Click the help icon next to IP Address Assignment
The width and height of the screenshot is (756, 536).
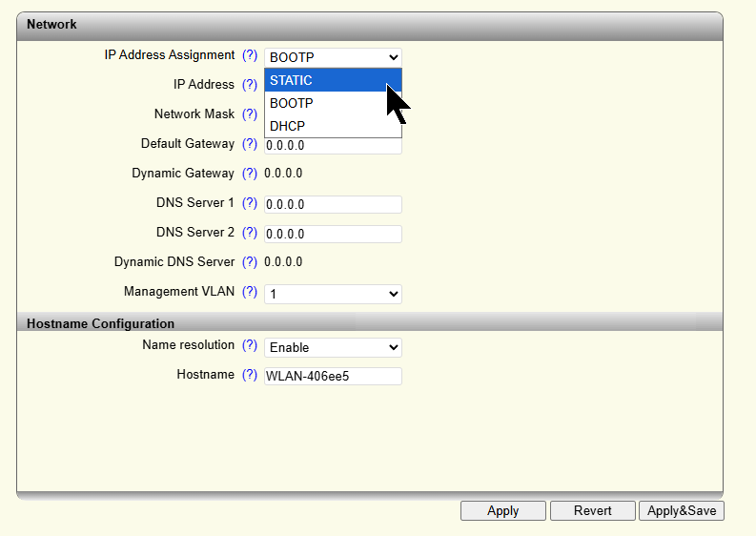coord(250,55)
